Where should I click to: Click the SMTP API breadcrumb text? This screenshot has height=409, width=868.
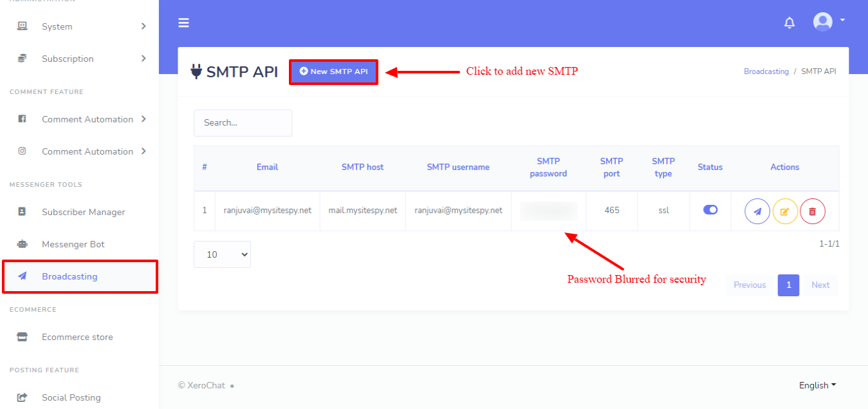[x=818, y=71]
